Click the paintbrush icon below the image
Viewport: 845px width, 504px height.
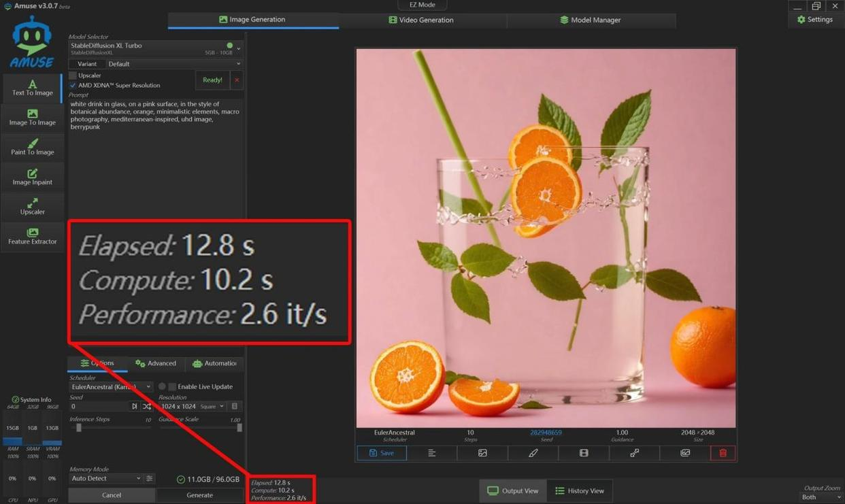point(533,453)
